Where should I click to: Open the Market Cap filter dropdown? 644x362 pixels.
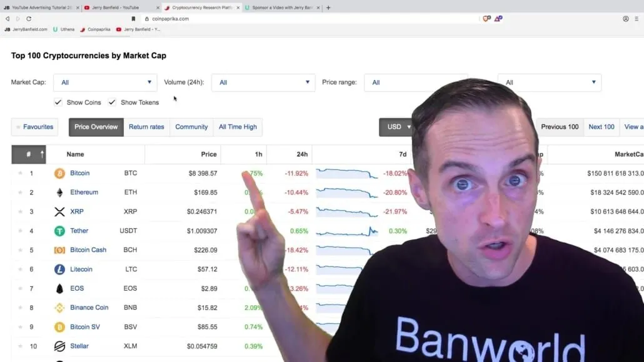coord(105,83)
